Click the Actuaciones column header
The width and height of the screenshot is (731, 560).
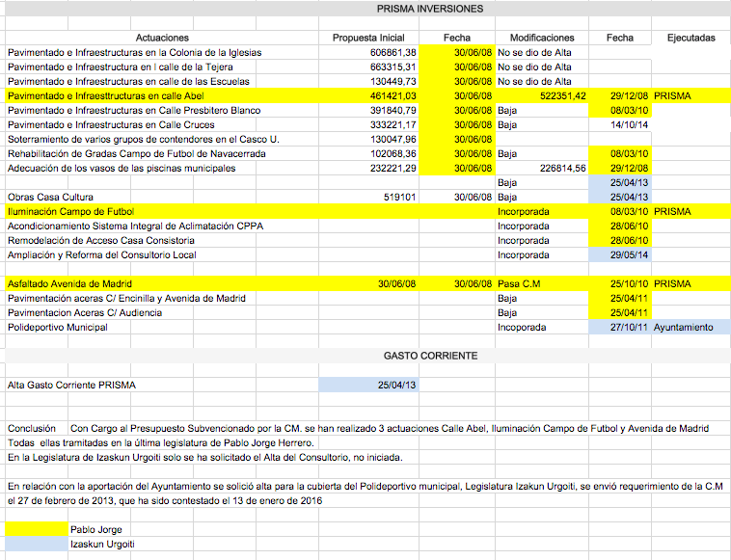162,38
